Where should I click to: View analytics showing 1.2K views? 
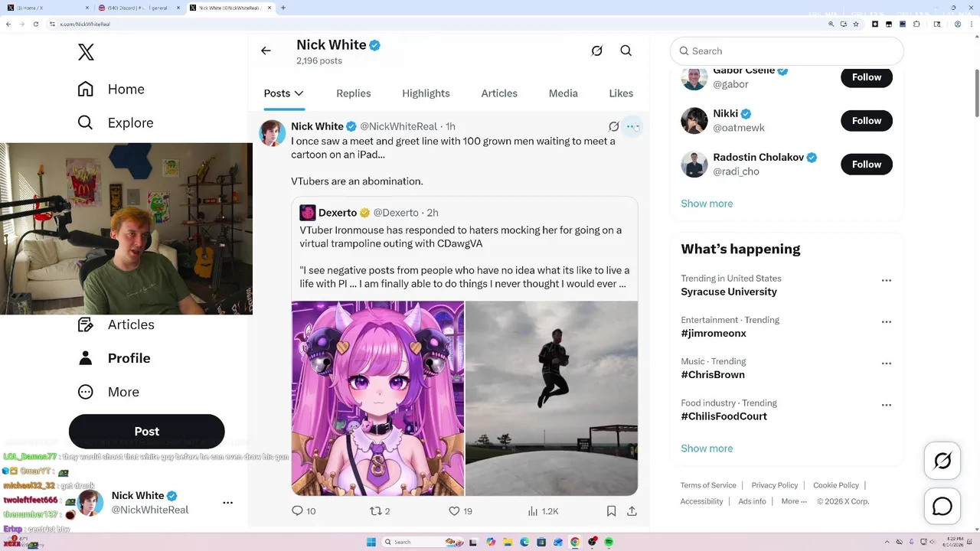[543, 511]
